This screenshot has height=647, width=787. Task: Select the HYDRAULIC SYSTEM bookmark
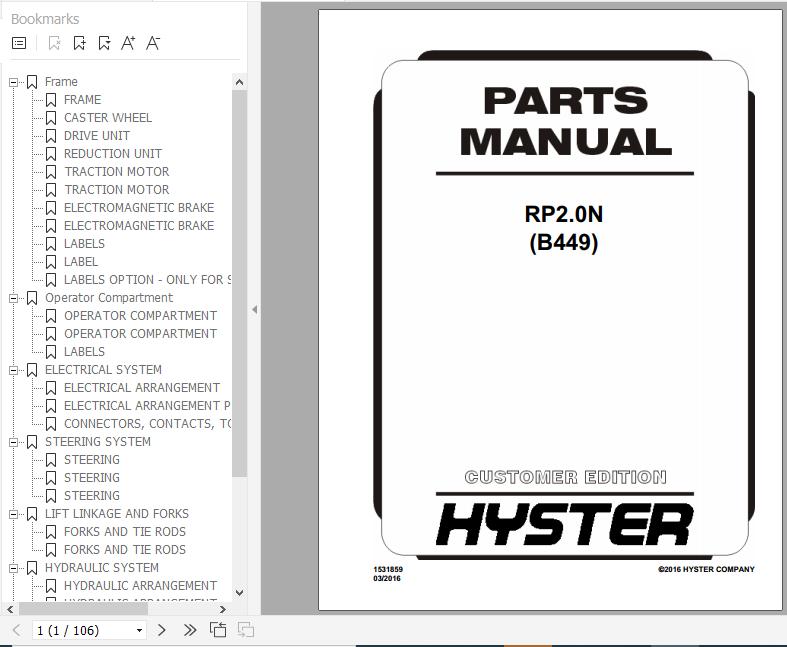pos(102,568)
